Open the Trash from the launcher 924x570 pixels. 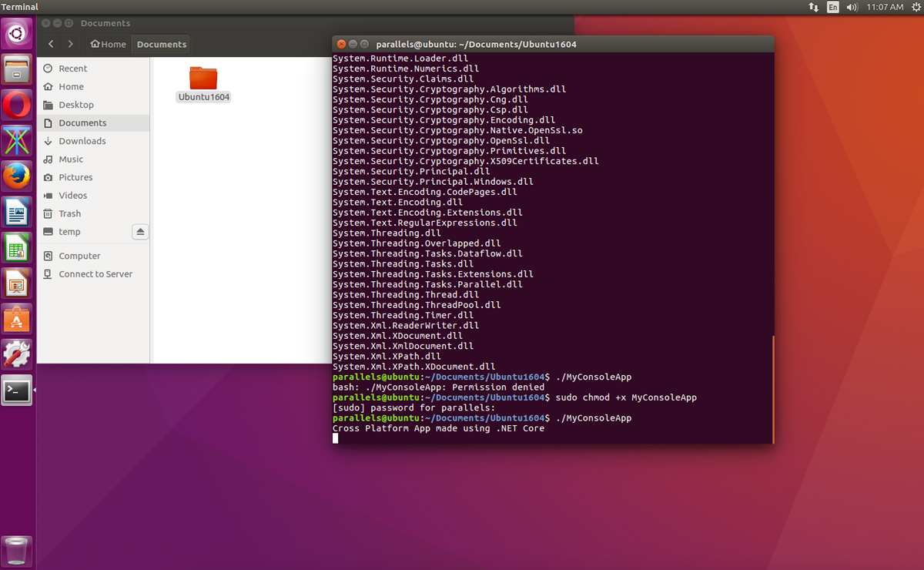[17, 551]
